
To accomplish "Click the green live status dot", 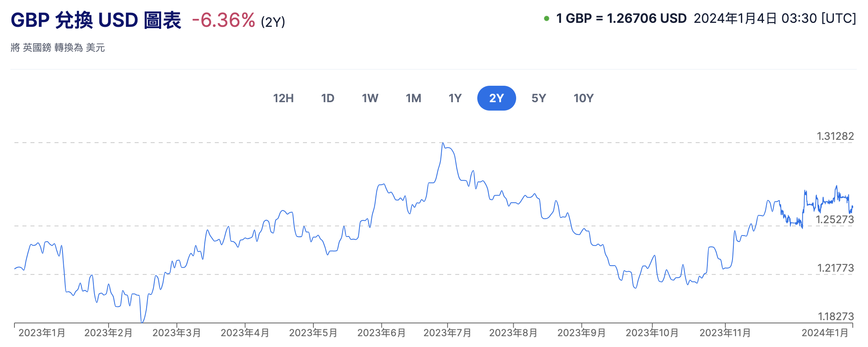I will point(546,18).
